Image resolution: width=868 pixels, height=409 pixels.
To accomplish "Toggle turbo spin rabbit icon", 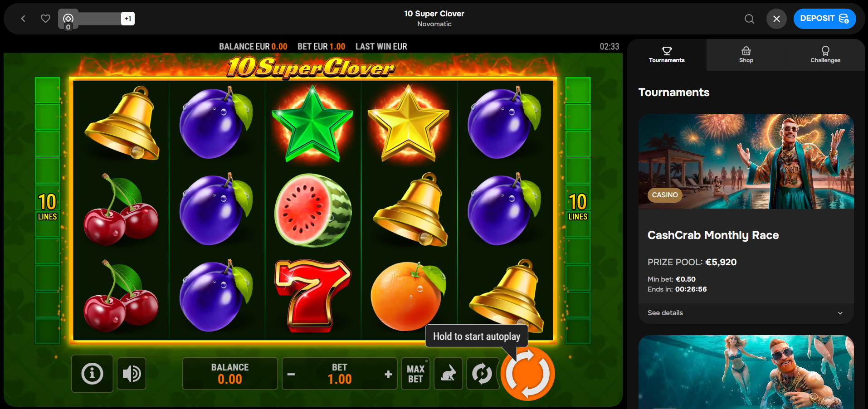I will pyautogui.click(x=448, y=374).
